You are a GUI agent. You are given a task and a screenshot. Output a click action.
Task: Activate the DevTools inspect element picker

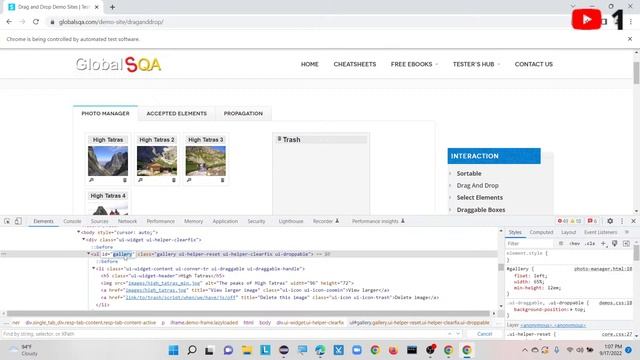7,221
